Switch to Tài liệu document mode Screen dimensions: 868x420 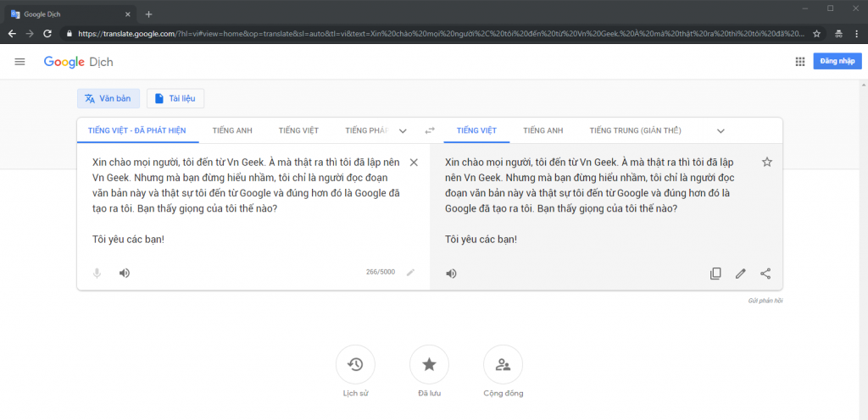pyautogui.click(x=175, y=98)
